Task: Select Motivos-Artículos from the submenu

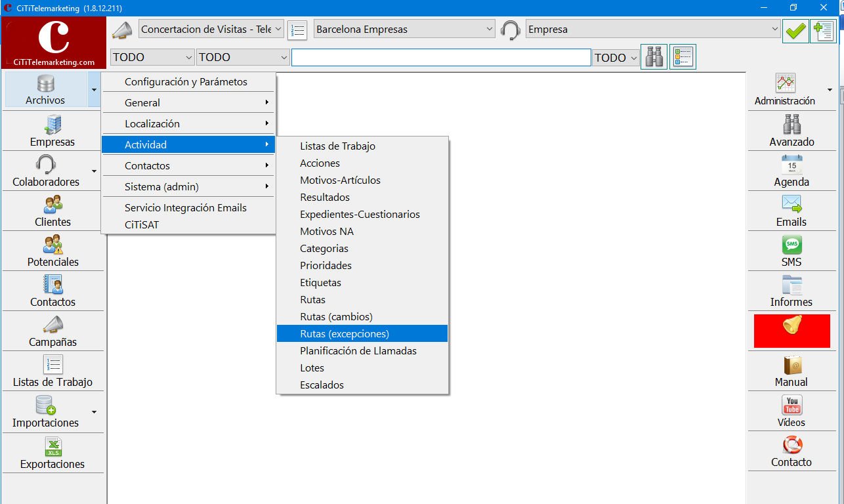Action: coord(362,180)
